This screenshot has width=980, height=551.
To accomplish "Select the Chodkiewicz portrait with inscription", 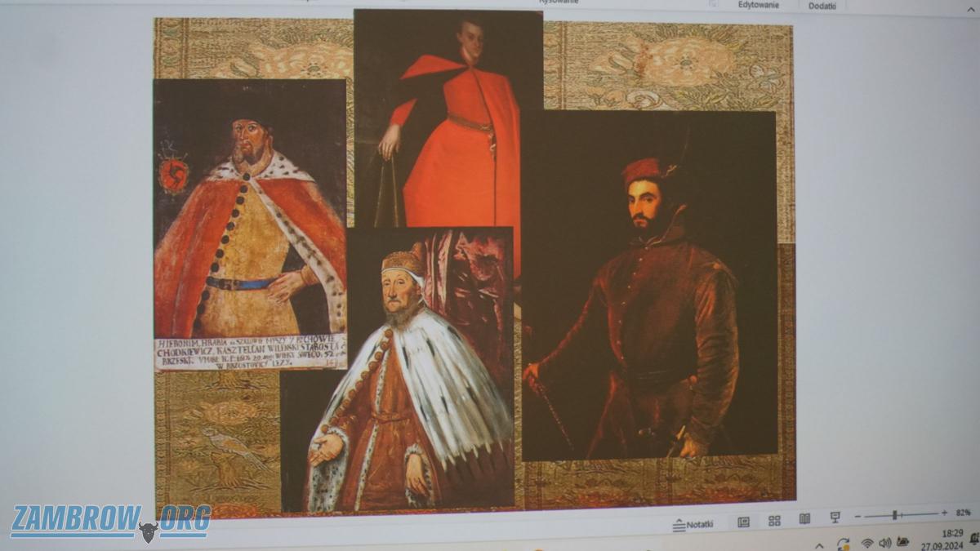I will 250,224.
